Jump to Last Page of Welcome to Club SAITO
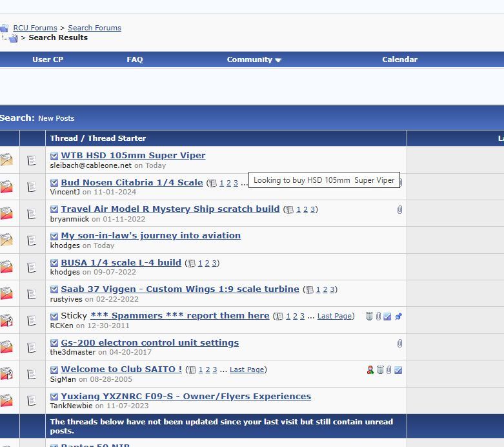The height and width of the screenshot is (447, 504). [247, 369]
